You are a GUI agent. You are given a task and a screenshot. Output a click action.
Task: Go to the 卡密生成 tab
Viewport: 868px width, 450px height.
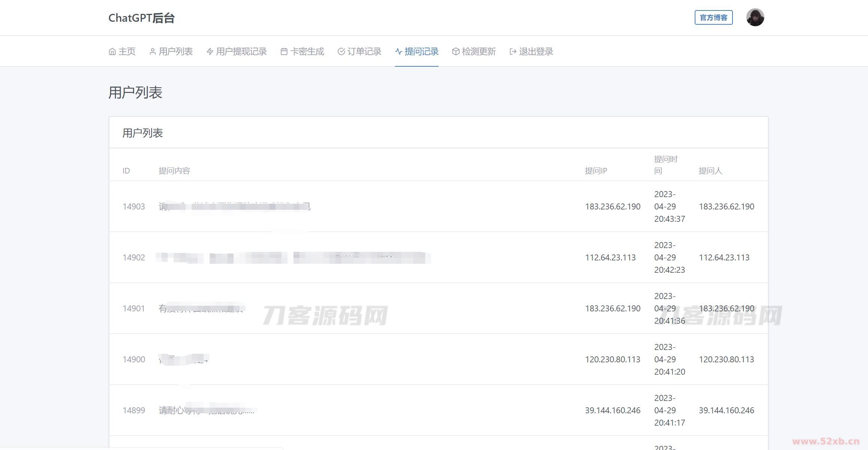[307, 52]
